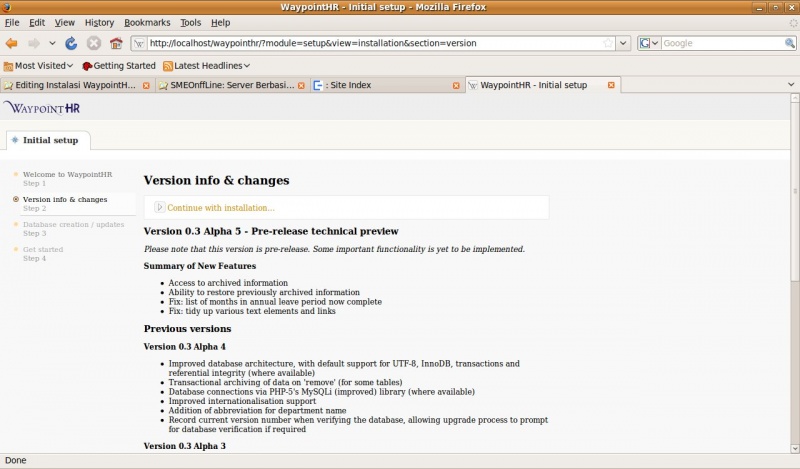Click the Addition of abbreviation for department name line

click(x=258, y=410)
